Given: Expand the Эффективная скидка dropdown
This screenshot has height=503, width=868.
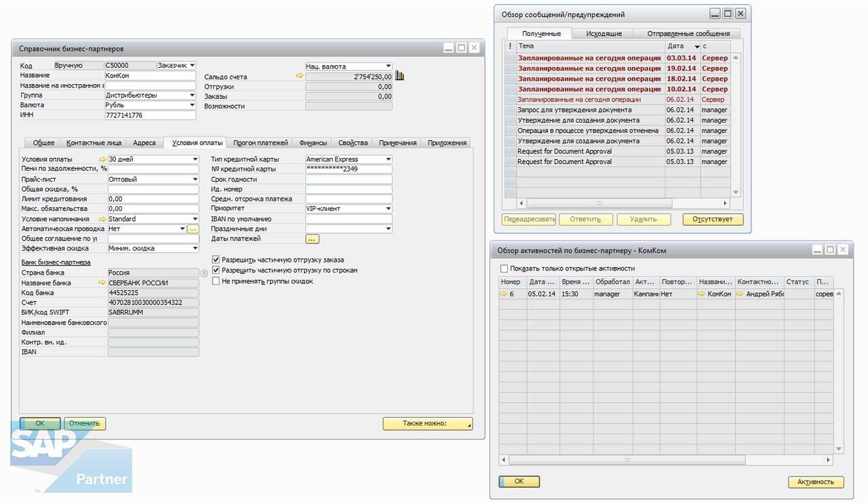Looking at the screenshot, I should click(195, 249).
